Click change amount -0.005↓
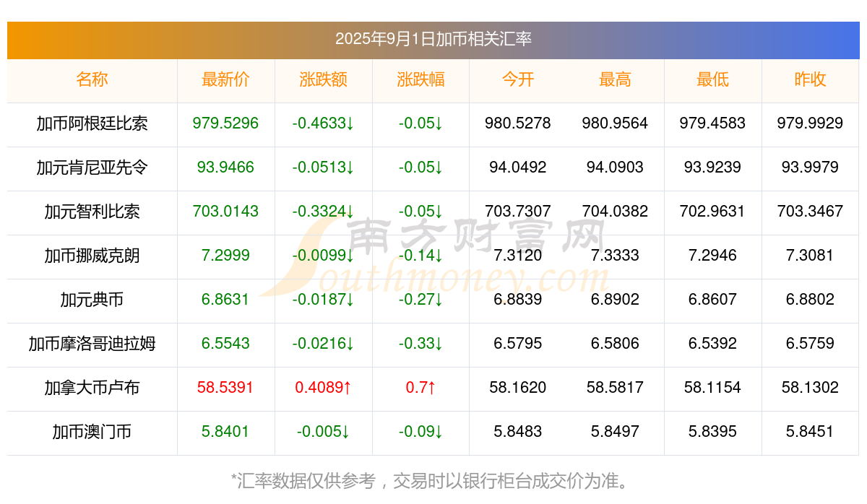This screenshot has height=504, width=867. (x=323, y=432)
